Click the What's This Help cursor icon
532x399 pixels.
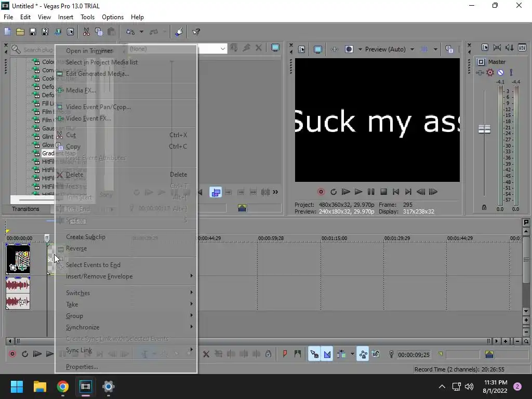[196, 32]
